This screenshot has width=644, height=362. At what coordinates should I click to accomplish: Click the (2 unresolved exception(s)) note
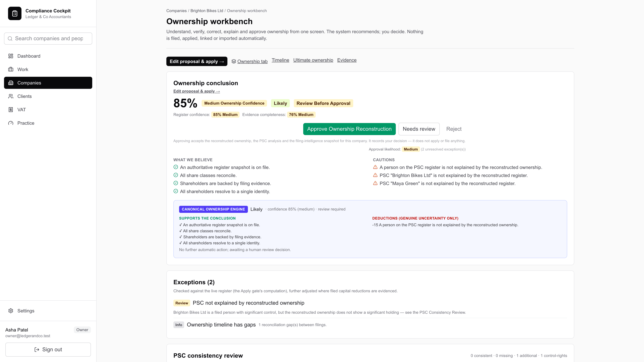coord(443,149)
